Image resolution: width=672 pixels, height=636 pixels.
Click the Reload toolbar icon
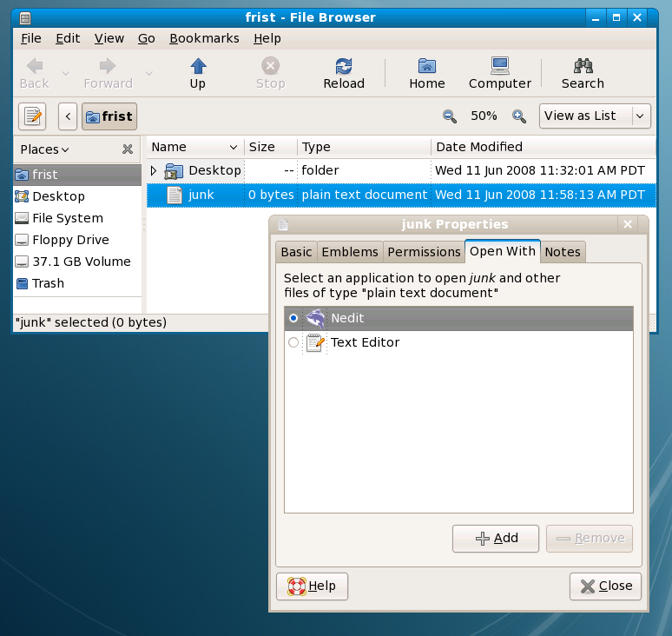(x=343, y=67)
